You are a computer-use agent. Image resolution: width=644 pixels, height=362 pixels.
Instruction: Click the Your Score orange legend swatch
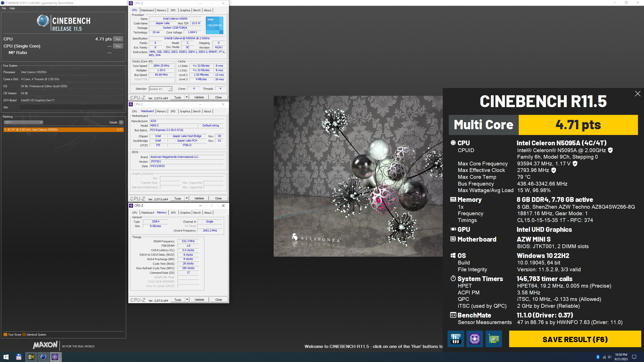[5, 335]
